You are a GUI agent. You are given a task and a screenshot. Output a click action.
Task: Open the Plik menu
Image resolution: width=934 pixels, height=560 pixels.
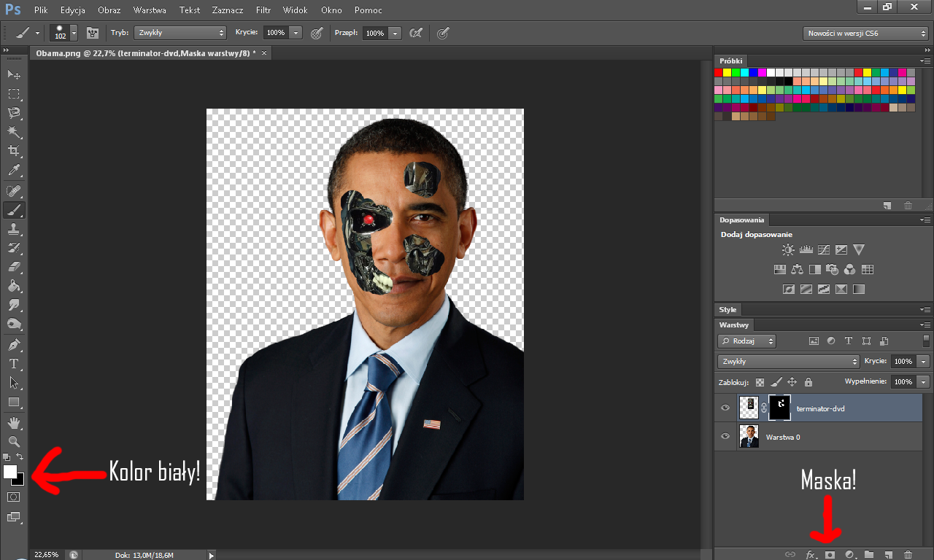point(41,10)
